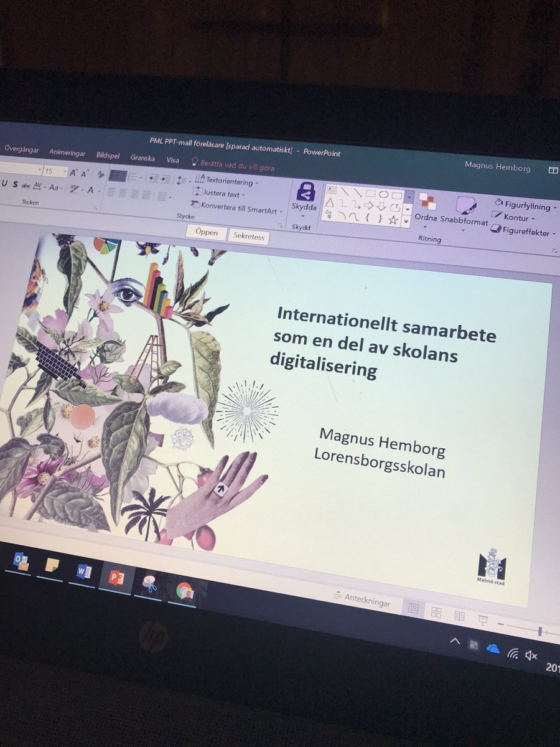Open the Granska tab
The image size is (560, 747).
click(x=142, y=158)
